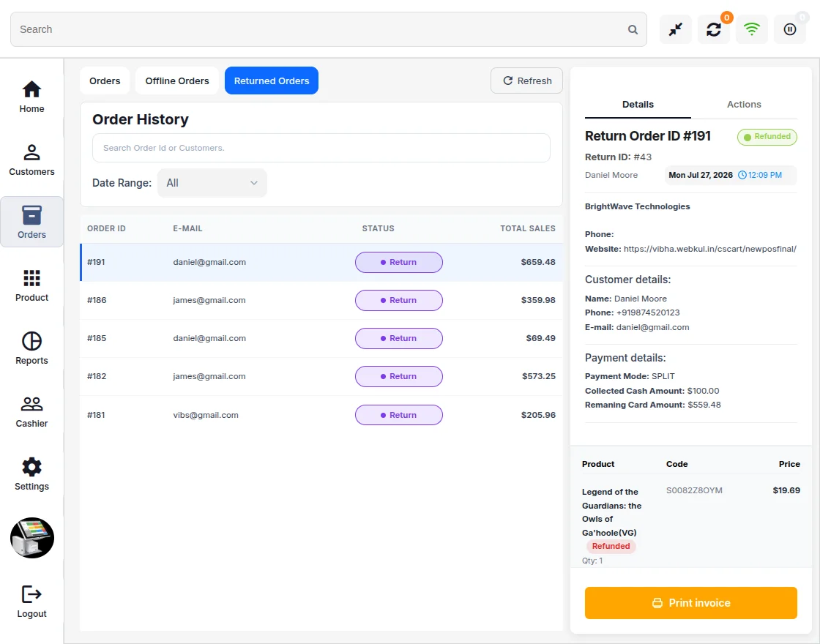Open the Details tab
The height and width of the screenshot is (644, 820).
638,105
